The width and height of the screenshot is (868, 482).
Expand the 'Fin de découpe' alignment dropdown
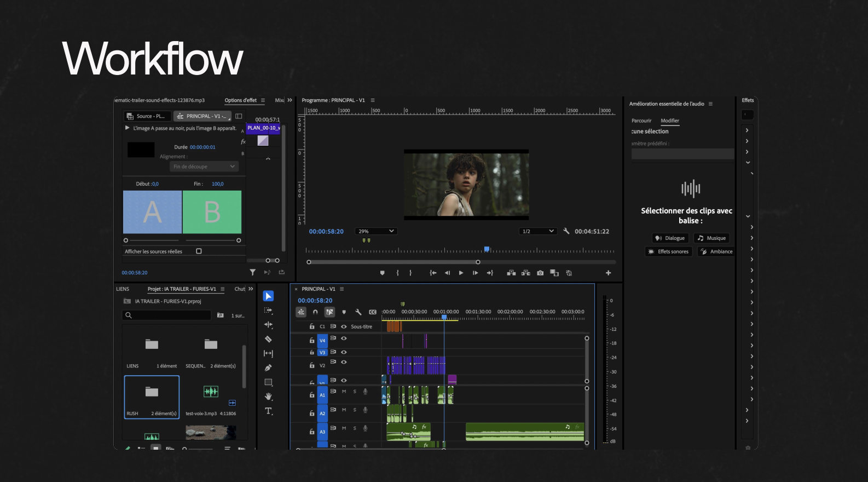tap(204, 167)
